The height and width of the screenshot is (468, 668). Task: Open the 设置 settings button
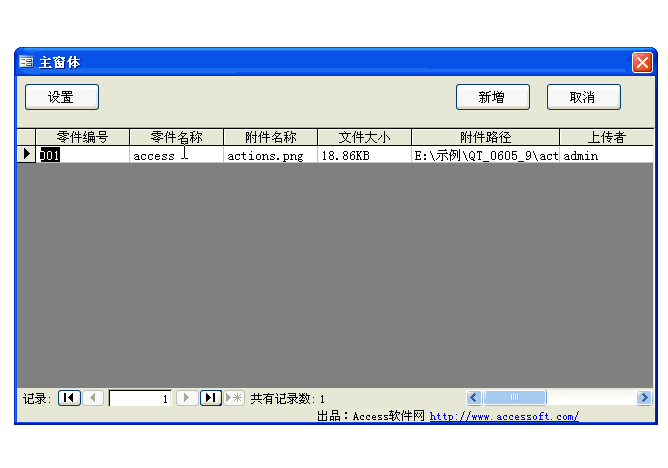tap(62, 97)
